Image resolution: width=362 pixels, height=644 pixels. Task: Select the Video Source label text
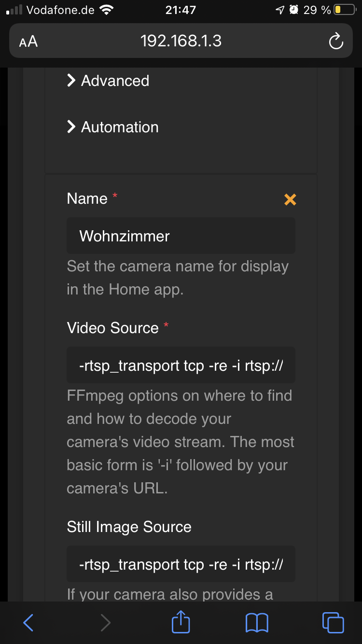coord(112,328)
